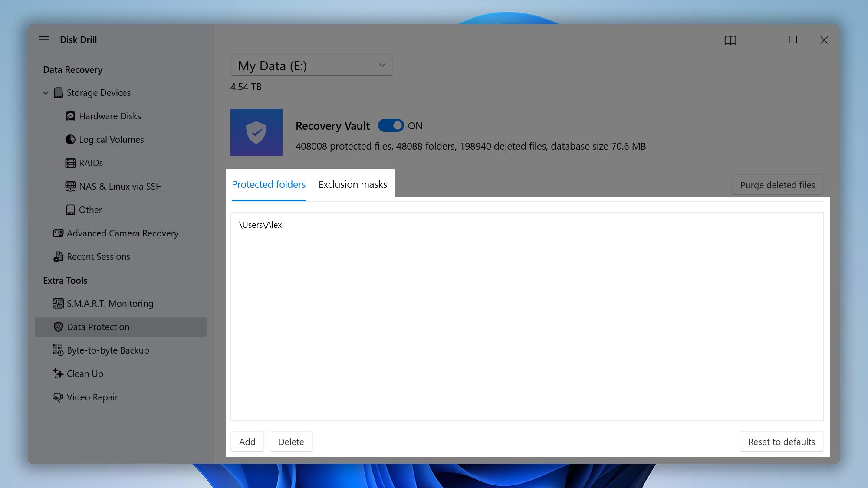
Task: Click the NAS & Linux via SSH icon
Action: [x=70, y=187]
